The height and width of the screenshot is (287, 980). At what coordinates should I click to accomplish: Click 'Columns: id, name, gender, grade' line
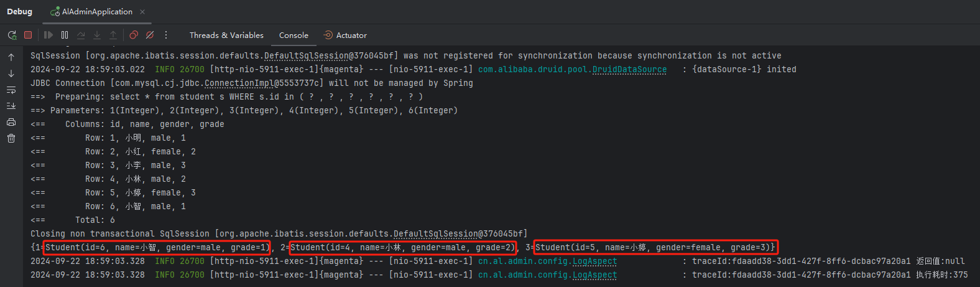[127, 125]
